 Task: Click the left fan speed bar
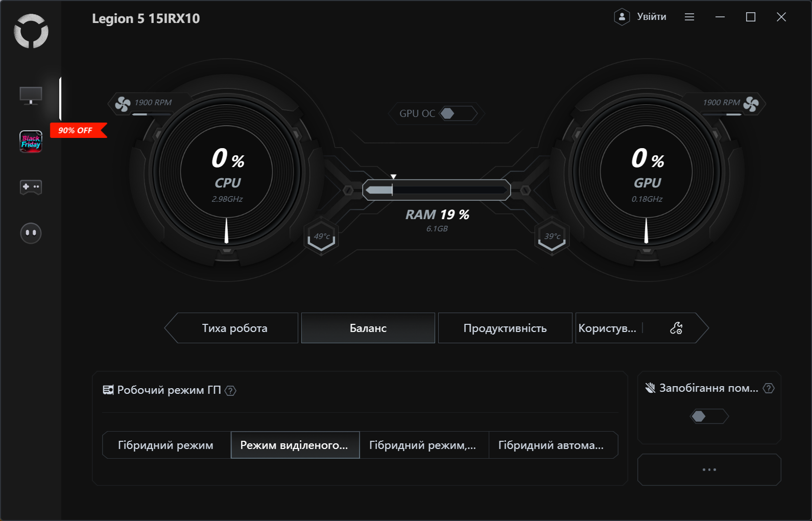pyautogui.click(x=152, y=114)
